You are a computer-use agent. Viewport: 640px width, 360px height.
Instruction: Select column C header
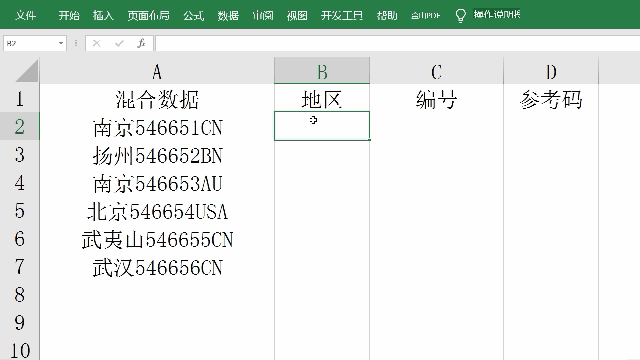point(436,71)
